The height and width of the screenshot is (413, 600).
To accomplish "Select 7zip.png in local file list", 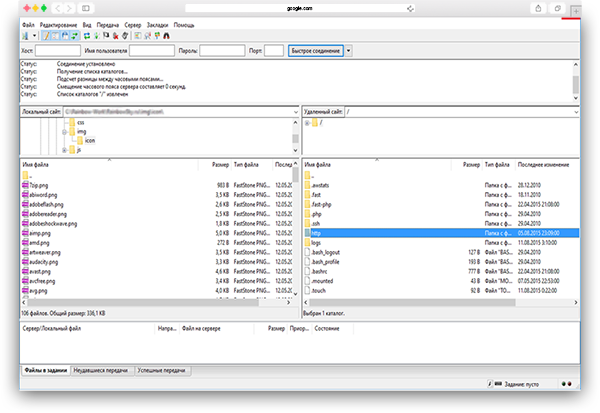I will pos(35,185).
